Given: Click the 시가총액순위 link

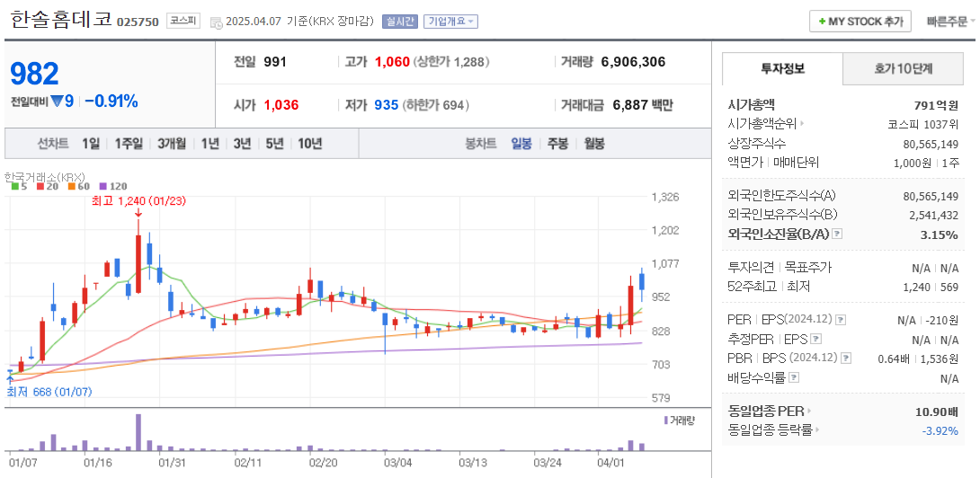Looking at the screenshot, I should (762, 124).
